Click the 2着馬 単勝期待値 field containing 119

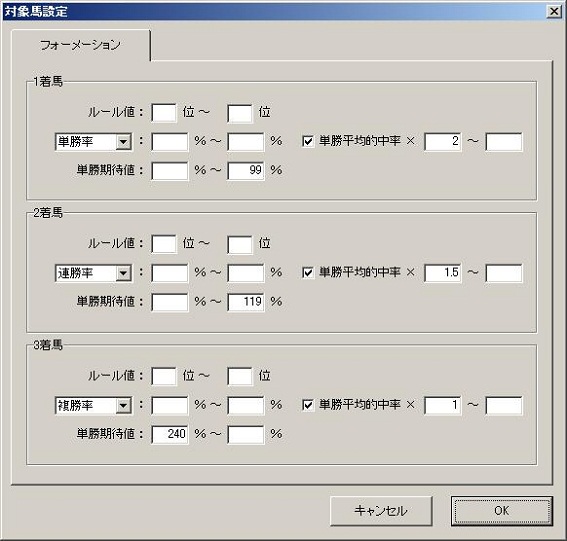246,302
